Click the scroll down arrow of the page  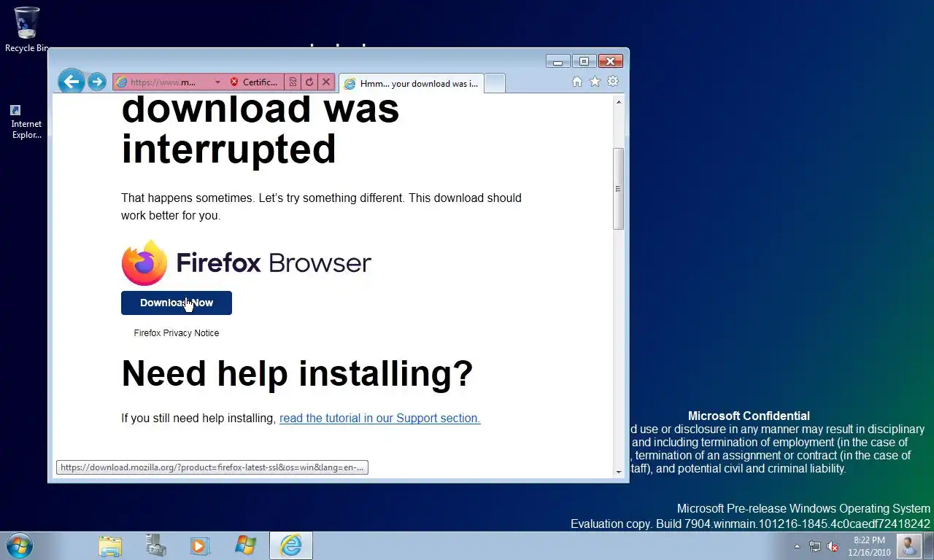(619, 471)
